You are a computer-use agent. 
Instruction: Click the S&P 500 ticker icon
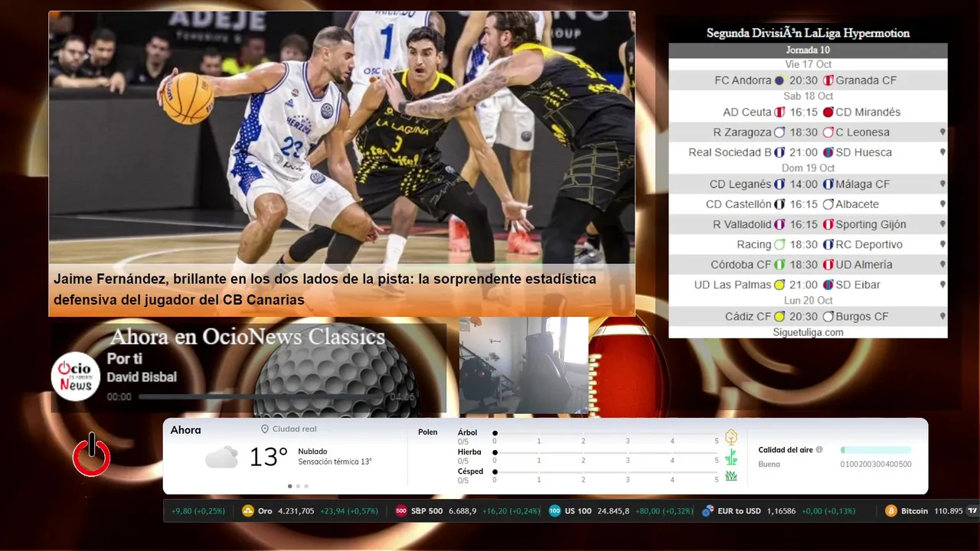(x=401, y=511)
